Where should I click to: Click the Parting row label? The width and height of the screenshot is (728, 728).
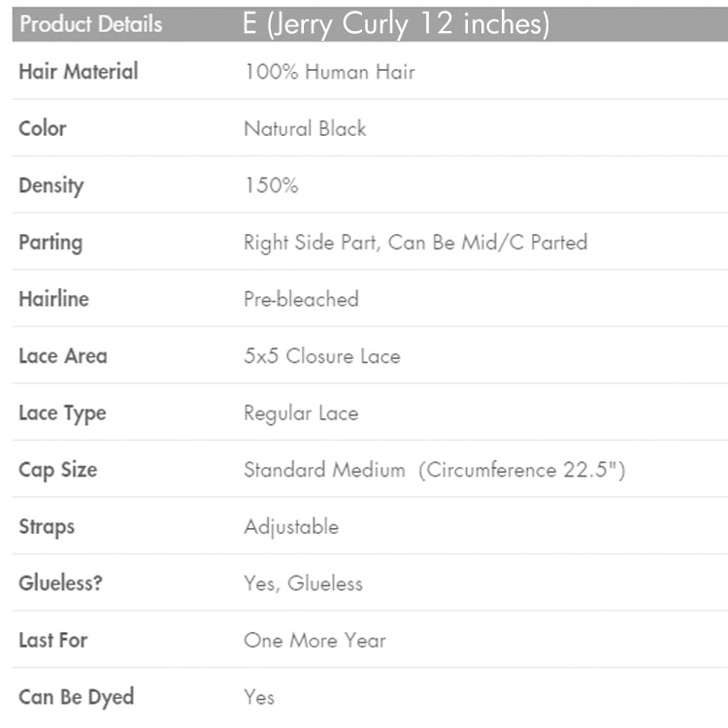pos(51,244)
